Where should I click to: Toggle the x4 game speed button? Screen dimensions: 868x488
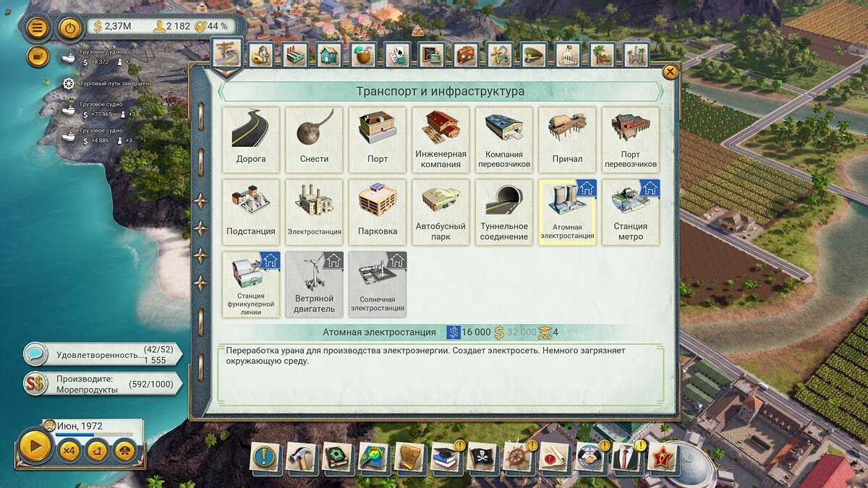tap(69, 451)
